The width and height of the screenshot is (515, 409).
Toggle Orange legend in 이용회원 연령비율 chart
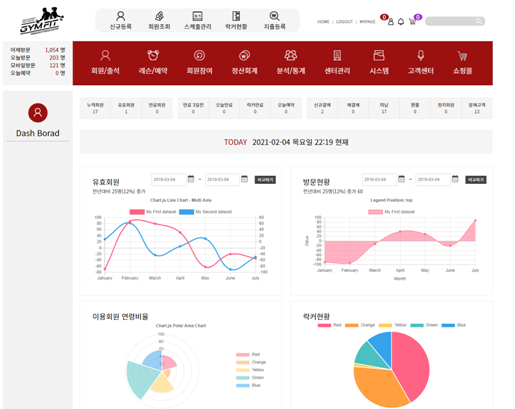pyautogui.click(x=251, y=362)
